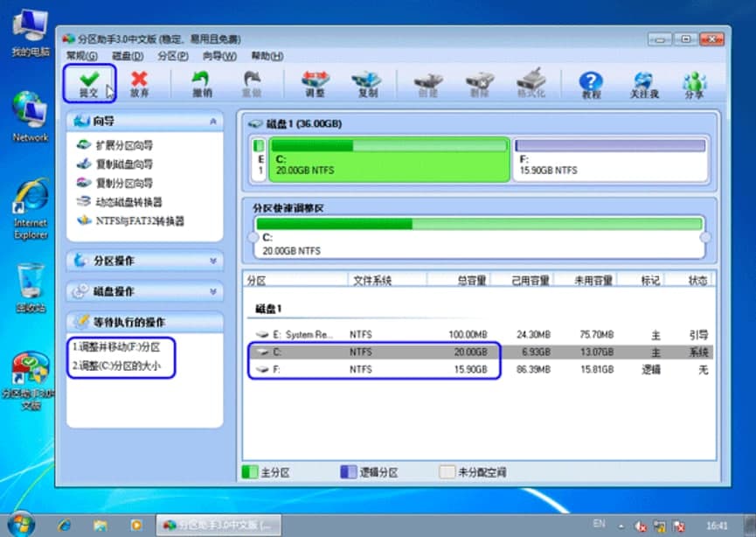Open Internet Explorer desktop icon
The image size is (756, 537).
coord(31,209)
